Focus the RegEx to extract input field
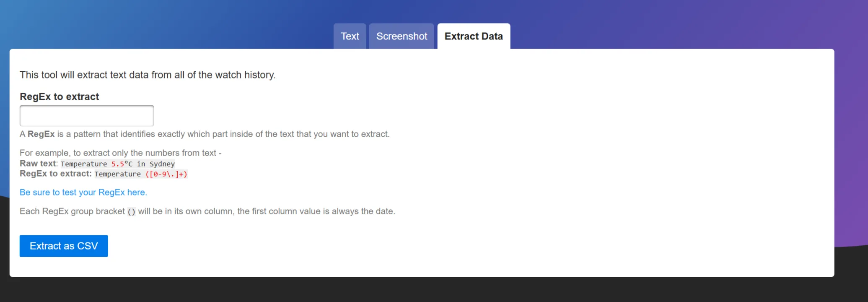 [87, 115]
